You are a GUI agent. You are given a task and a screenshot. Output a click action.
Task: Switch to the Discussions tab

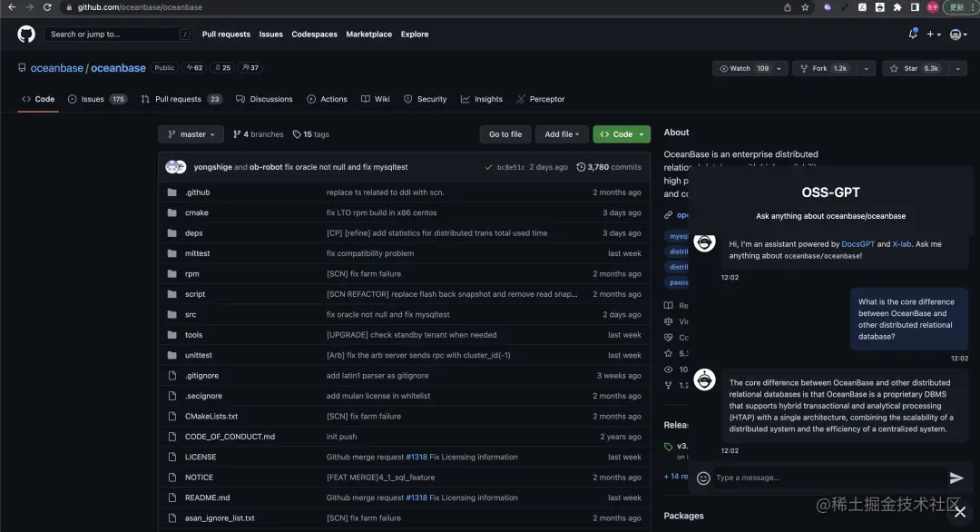click(x=264, y=99)
